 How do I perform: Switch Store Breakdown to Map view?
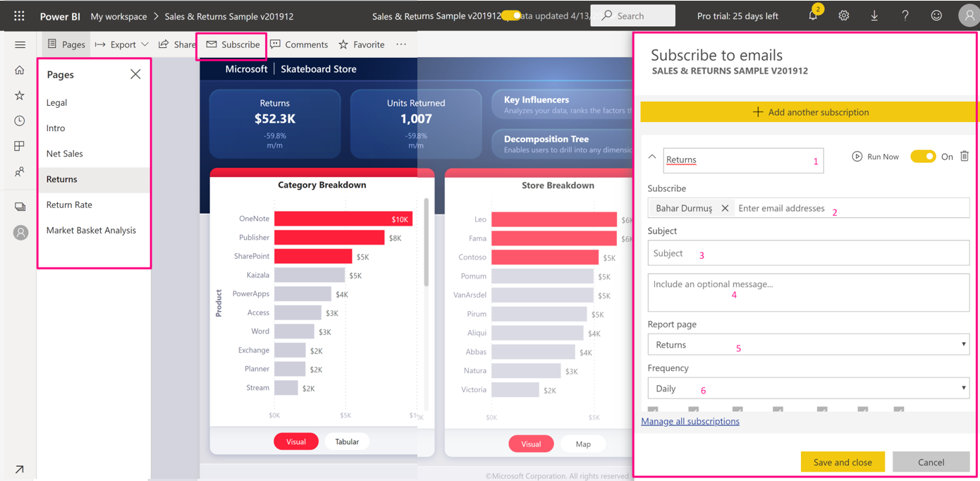tap(583, 444)
